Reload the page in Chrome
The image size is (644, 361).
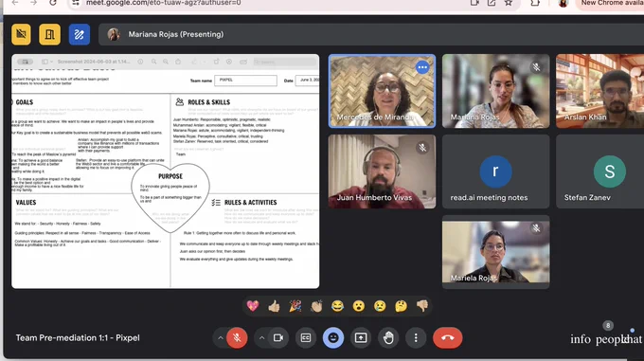coord(53,3)
